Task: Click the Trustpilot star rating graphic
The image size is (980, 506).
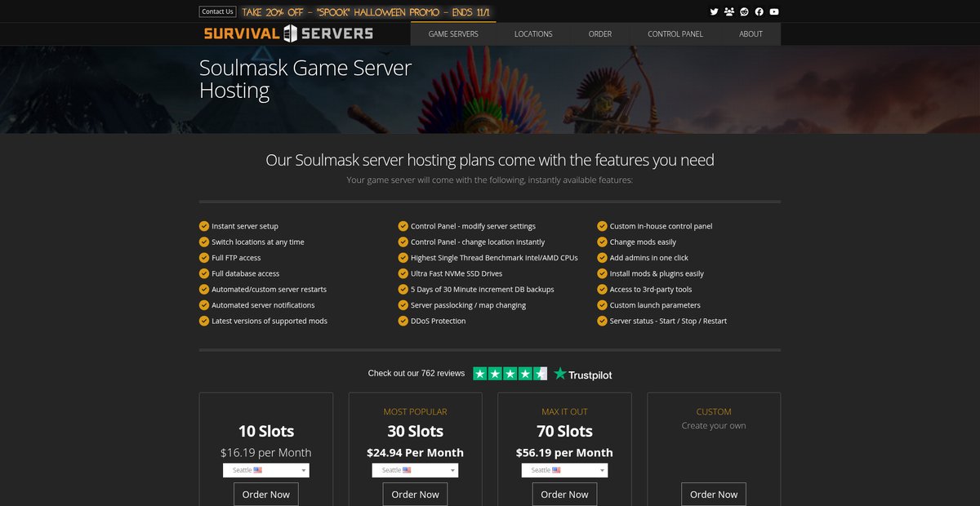Action: [x=510, y=374]
